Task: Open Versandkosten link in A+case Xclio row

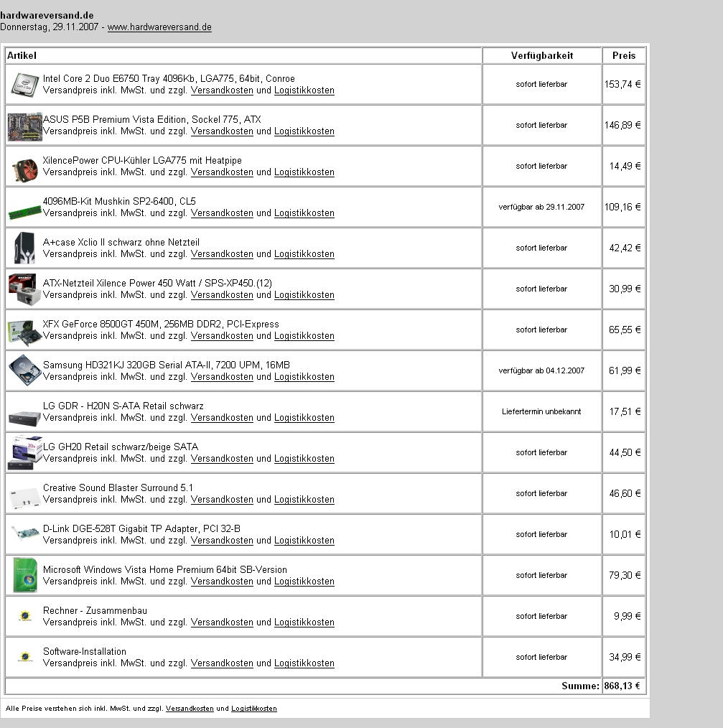Action: pyautogui.click(x=222, y=254)
